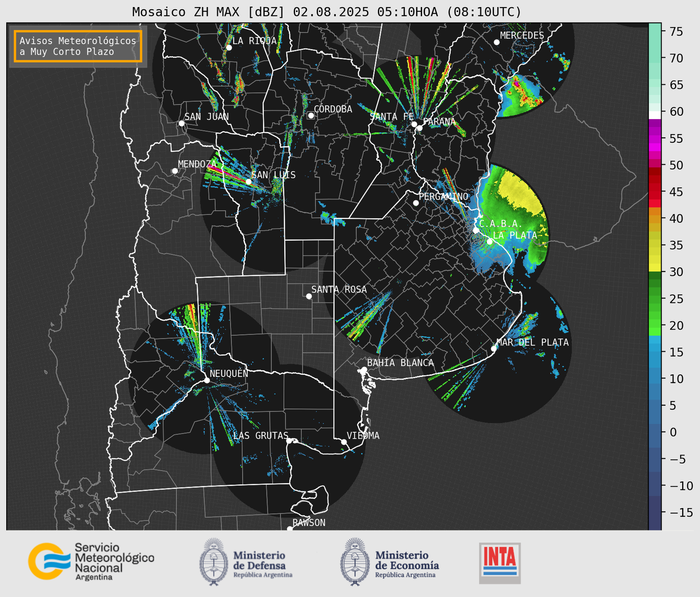Click the SAN JUAN city marker
700x597 pixels.
[x=181, y=123]
